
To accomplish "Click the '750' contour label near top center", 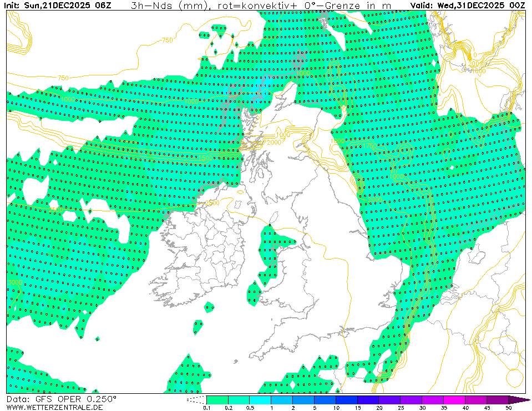I will [166, 40].
